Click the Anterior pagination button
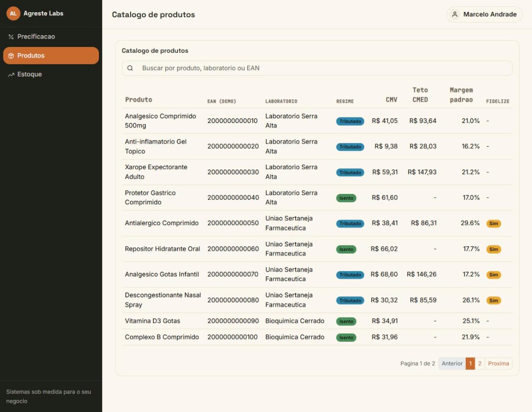This screenshot has width=532, height=412. tap(452, 363)
